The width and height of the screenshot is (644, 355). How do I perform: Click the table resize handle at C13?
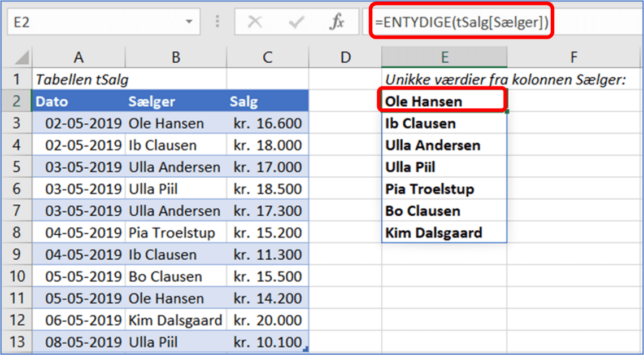pos(306,350)
